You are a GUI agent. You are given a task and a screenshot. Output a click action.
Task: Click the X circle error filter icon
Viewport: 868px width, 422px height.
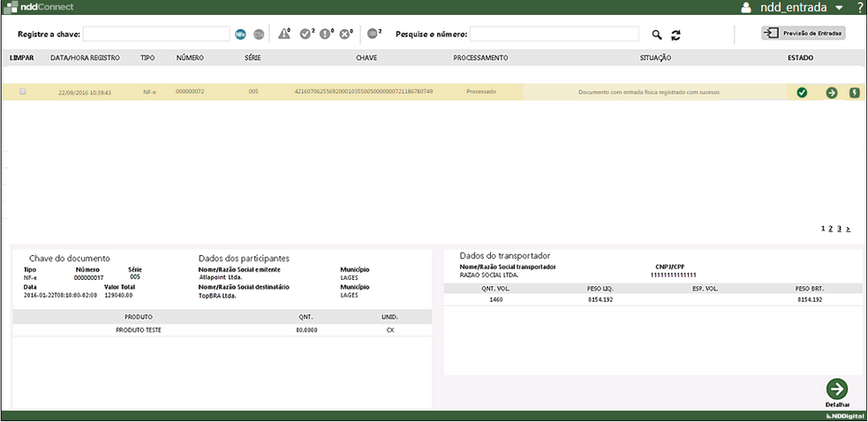point(345,34)
